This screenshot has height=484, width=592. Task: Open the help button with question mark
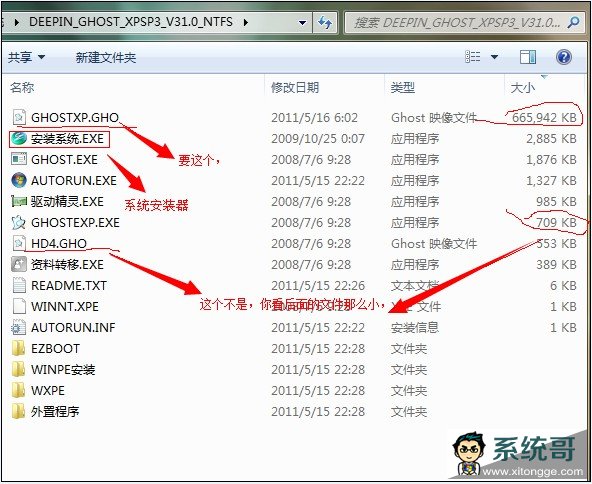[x=564, y=57]
